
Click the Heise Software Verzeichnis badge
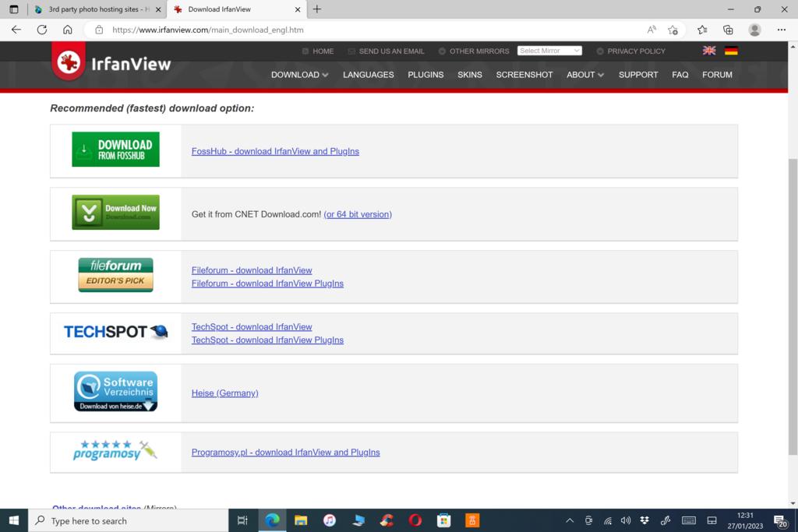(115, 391)
